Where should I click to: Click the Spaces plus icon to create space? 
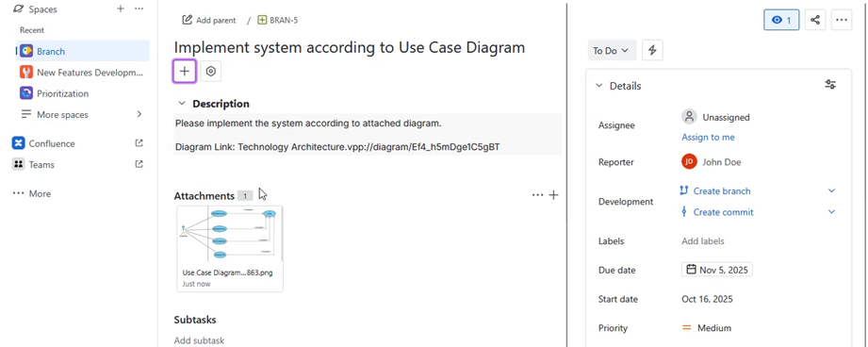click(120, 8)
